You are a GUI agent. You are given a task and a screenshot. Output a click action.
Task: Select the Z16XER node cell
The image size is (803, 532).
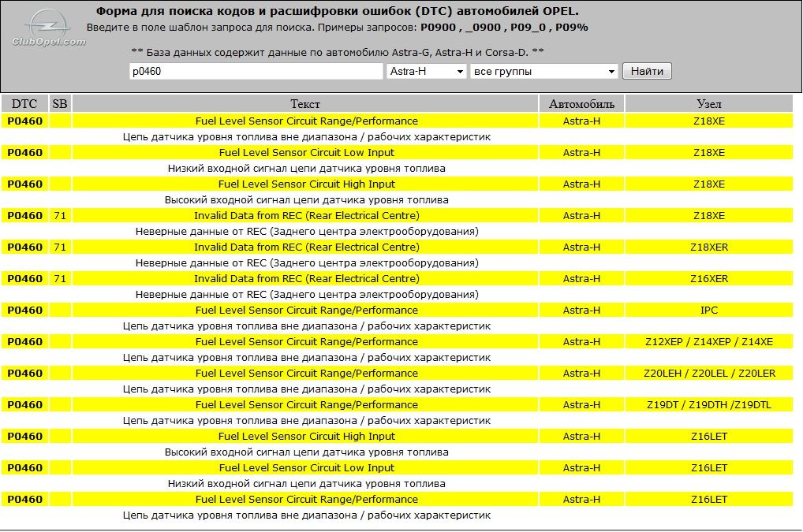tap(709, 279)
